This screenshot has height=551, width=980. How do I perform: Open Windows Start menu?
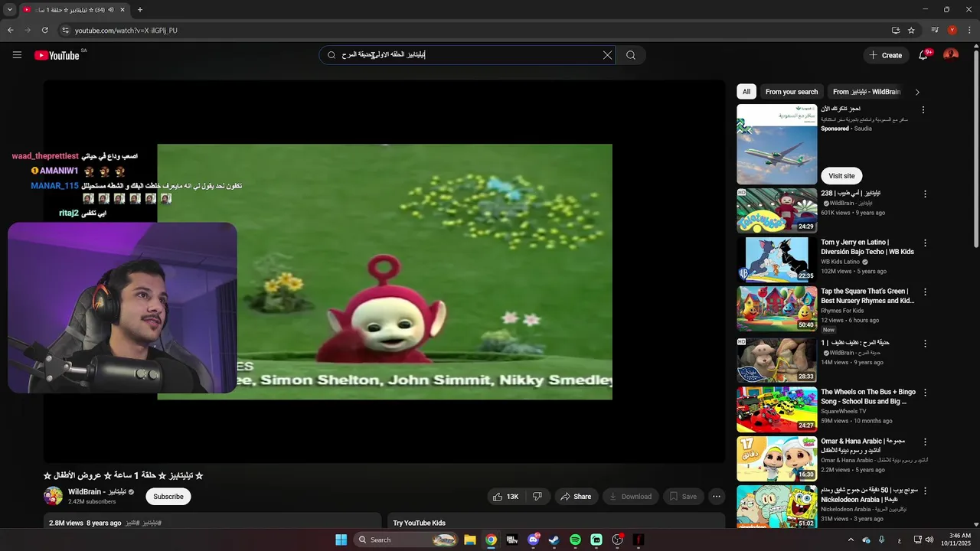pyautogui.click(x=341, y=540)
